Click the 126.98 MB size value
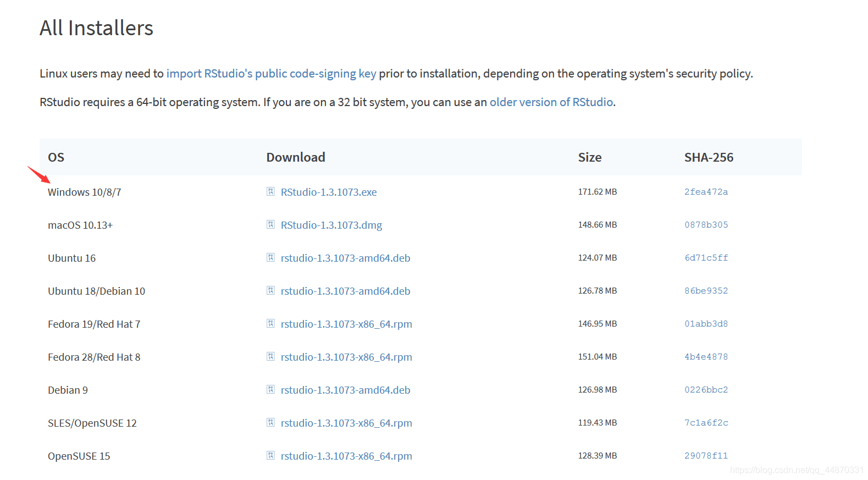 [x=598, y=390]
